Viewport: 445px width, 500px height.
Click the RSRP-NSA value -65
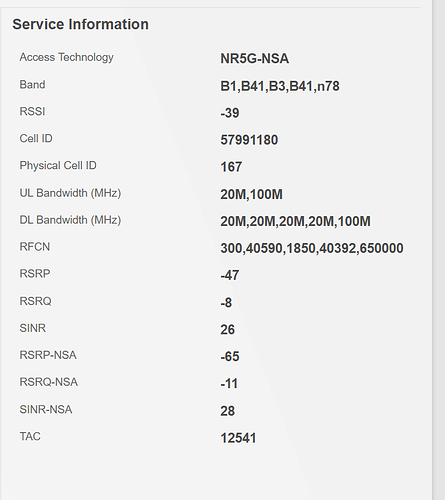[x=230, y=357]
